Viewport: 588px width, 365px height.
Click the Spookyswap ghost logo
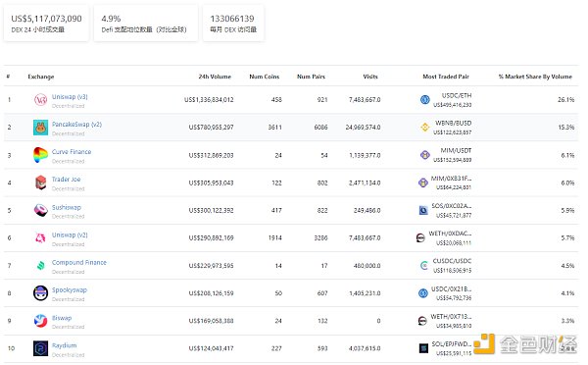[x=40, y=293]
